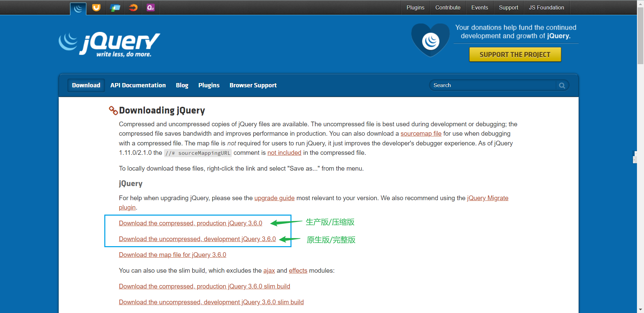Open the ajax module link
The width and height of the screenshot is (644, 313).
269,271
